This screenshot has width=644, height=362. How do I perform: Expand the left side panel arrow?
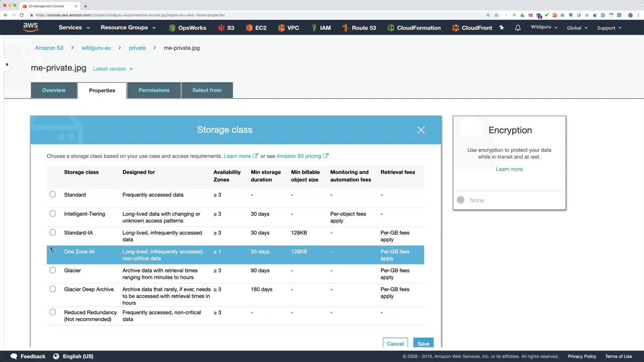(7, 64)
